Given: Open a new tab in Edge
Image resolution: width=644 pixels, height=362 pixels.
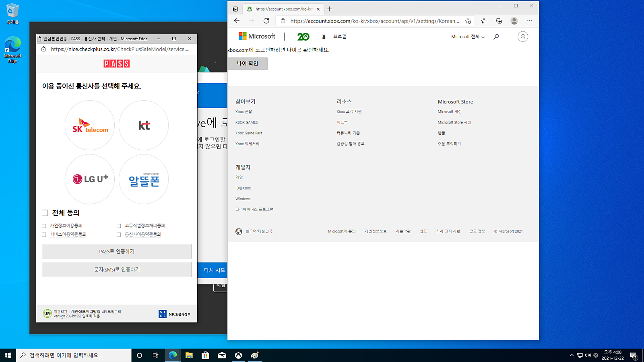Looking at the screenshot, I should pyautogui.click(x=330, y=9).
